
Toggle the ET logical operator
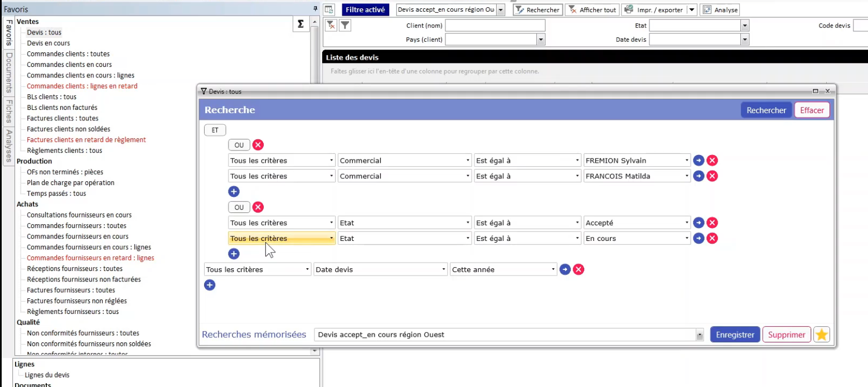click(x=215, y=130)
